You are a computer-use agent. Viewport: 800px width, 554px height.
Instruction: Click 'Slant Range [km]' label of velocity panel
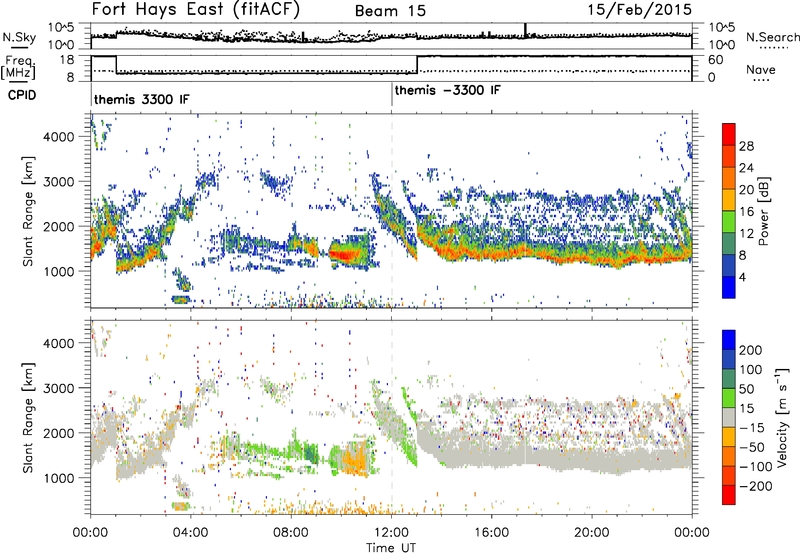pos(28,417)
